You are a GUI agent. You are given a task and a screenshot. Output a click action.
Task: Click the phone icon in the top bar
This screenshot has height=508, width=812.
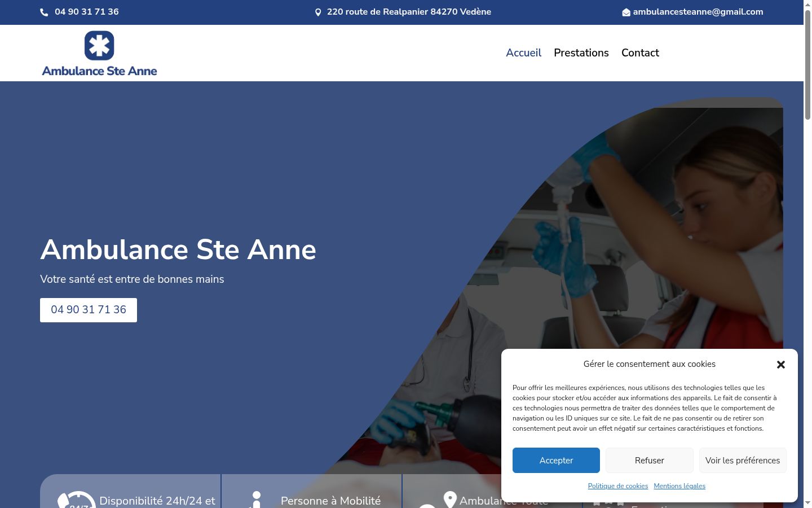point(44,12)
